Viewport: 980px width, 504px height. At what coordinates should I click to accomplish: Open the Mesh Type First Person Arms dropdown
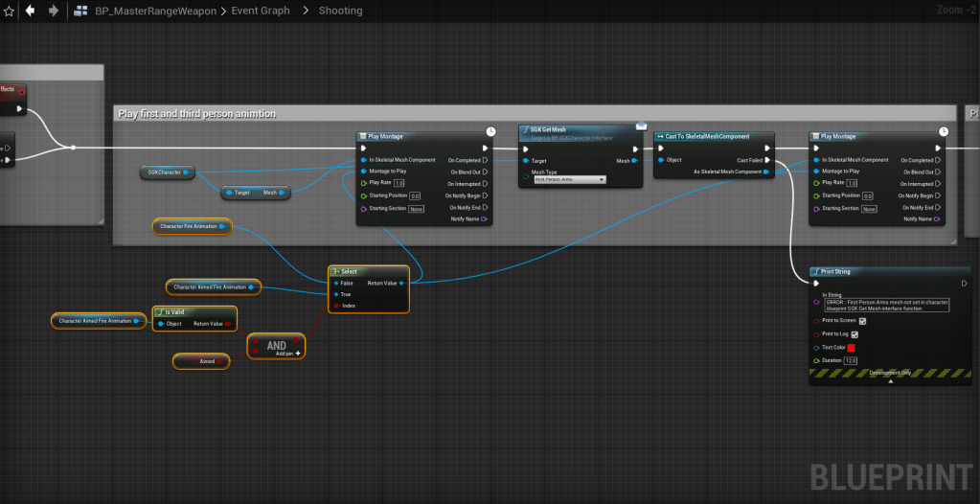coord(569,179)
